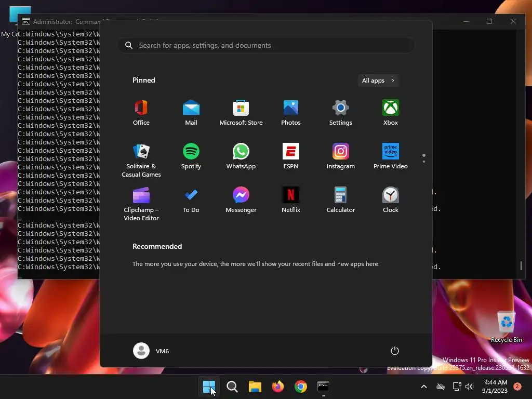The height and width of the screenshot is (399, 532).
Task: Open Solitaire & Casual Games
Action: point(141,160)
